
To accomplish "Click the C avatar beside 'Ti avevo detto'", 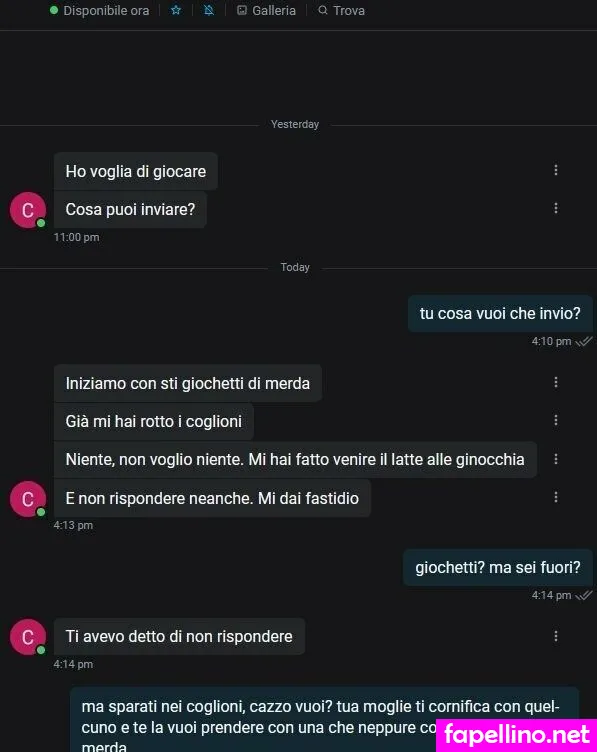I will coord(28,637).
